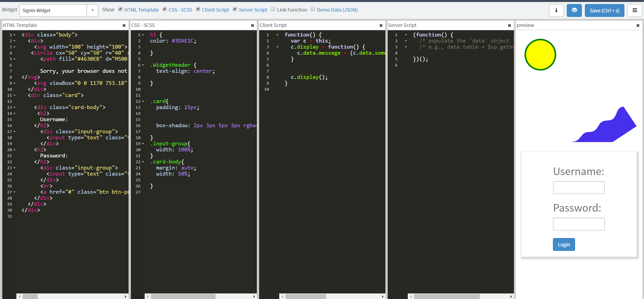644x299 pixels.
Task: Close the preview panel
Action: [x=638, y=25]
